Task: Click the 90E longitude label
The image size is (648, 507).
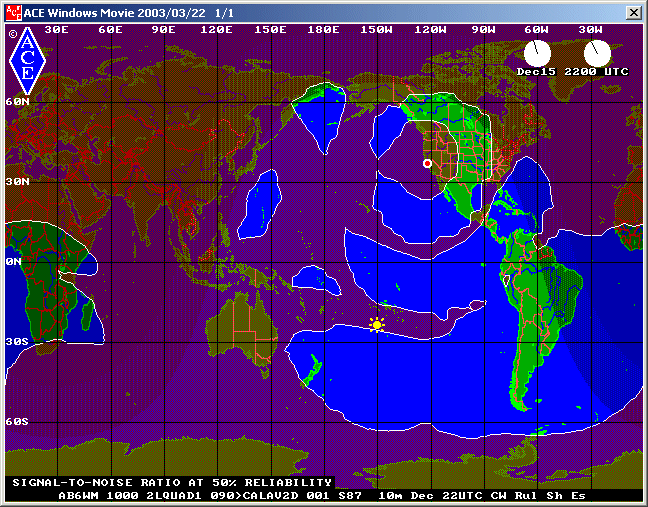Action: (163, 30)
